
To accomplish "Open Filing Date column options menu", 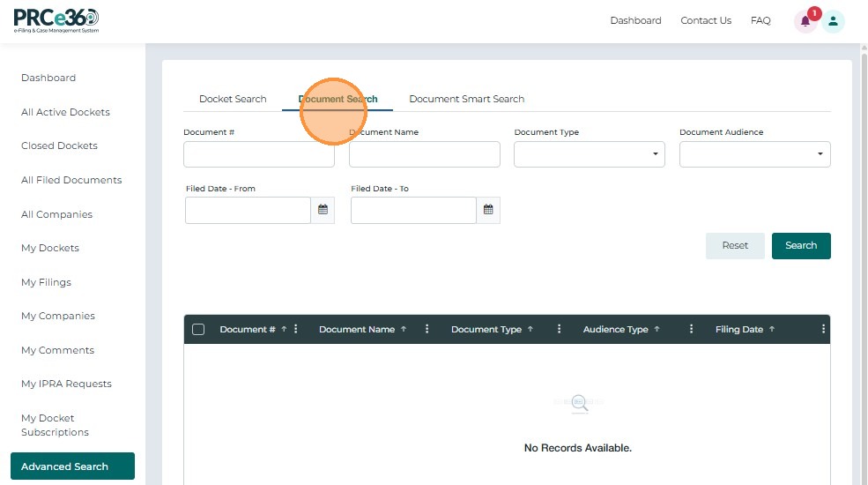I will click(x=823, y=329).
